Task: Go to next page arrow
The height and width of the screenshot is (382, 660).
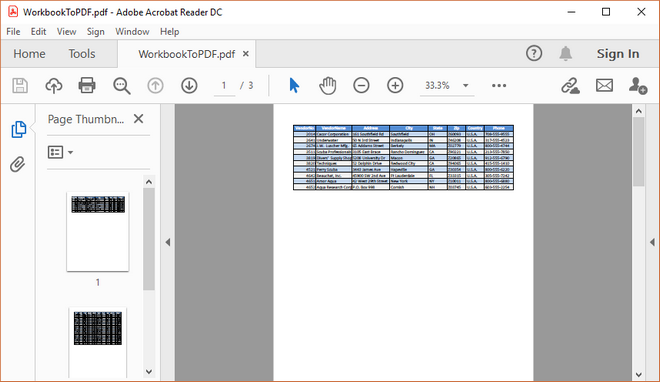Action: [189, 86]
